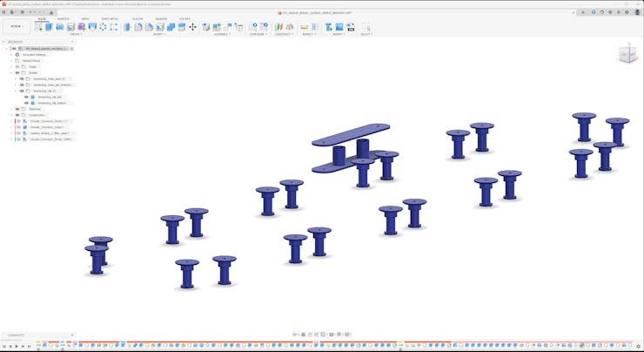Open the CREATE dropdown menu

(75, 34)
